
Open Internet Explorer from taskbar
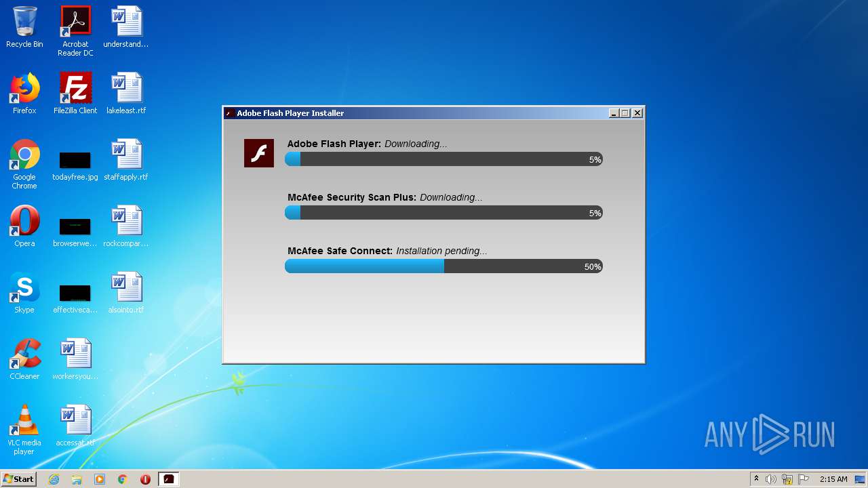54,479
